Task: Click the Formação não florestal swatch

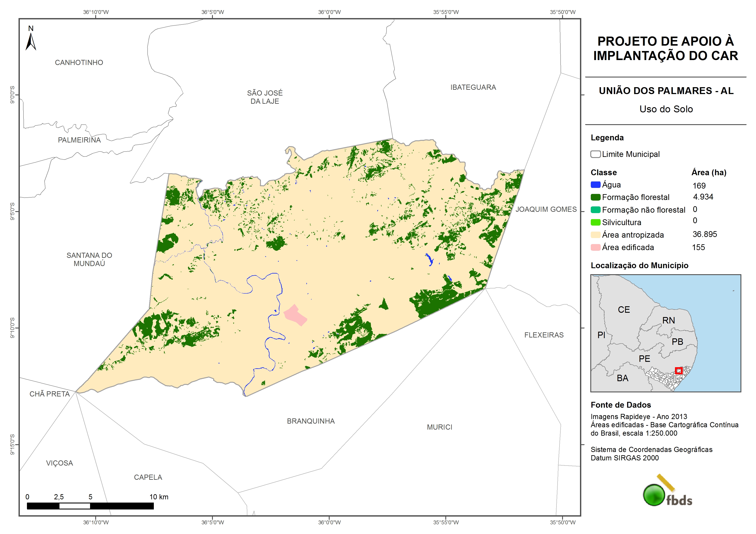Action: pos(595,210)
